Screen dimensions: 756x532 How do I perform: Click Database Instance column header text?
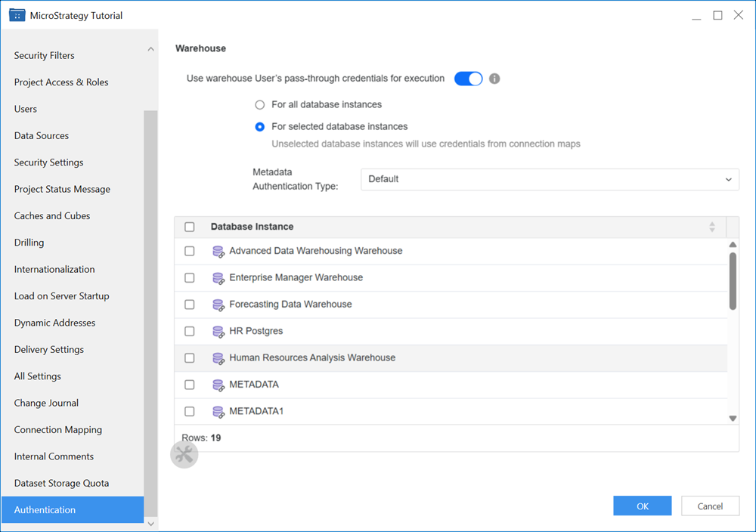(x=253, y=227)
